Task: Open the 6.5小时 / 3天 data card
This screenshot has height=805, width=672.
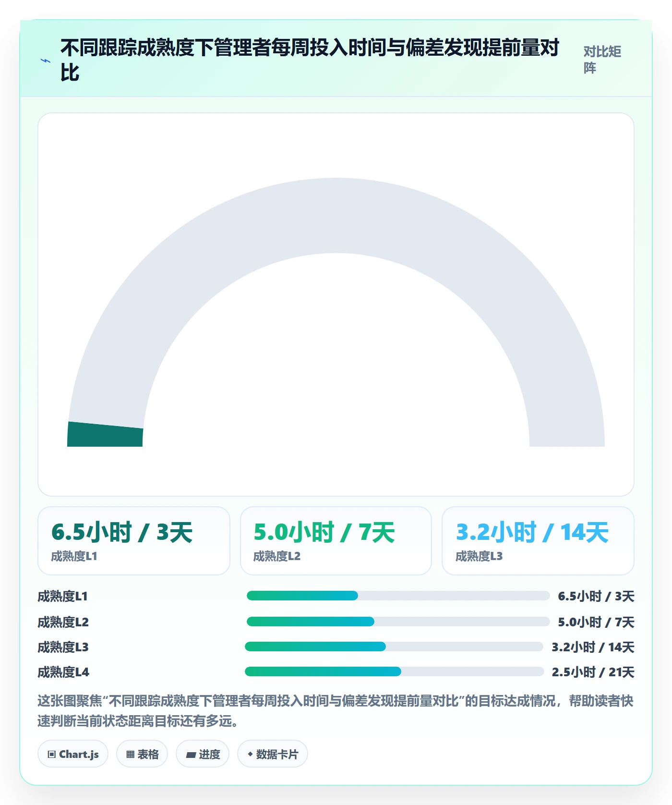Action: click(134, 541)
